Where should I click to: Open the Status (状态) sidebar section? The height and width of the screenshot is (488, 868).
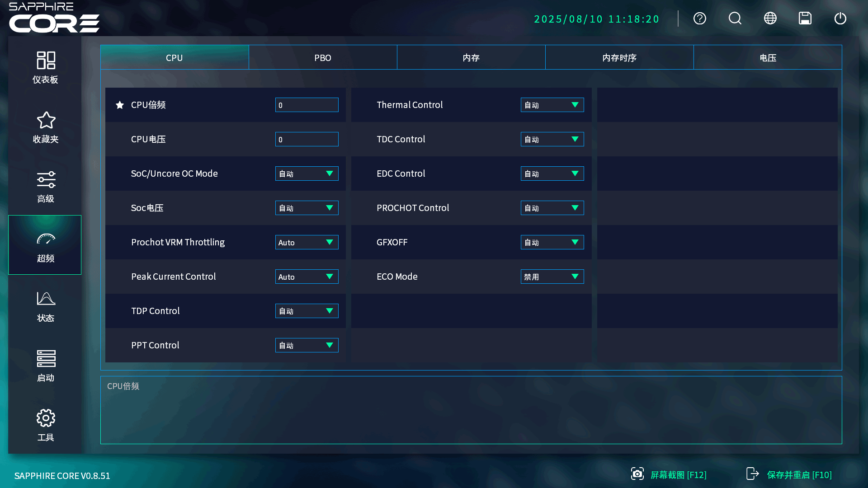pyautogui.click(x=45, y=305)
